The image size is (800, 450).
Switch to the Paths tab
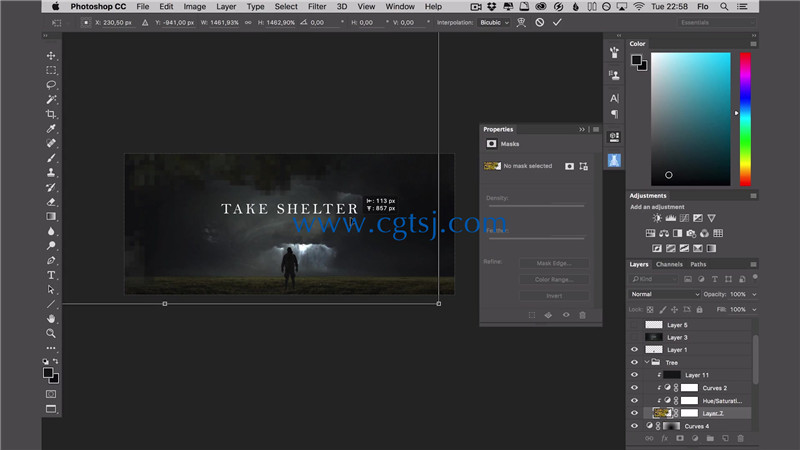click(x=698, y=264)
